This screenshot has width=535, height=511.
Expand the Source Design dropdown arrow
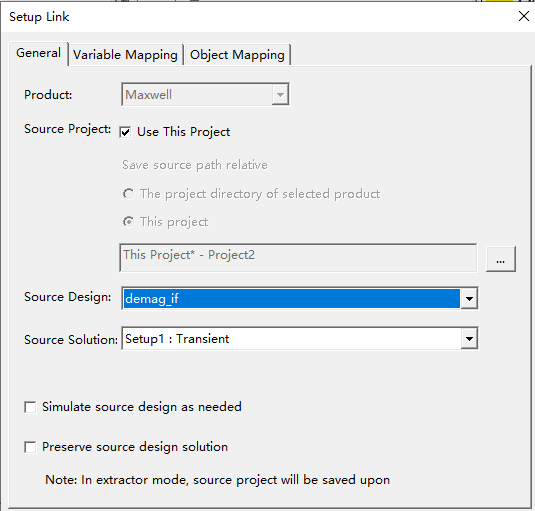[x=469, y=299]
